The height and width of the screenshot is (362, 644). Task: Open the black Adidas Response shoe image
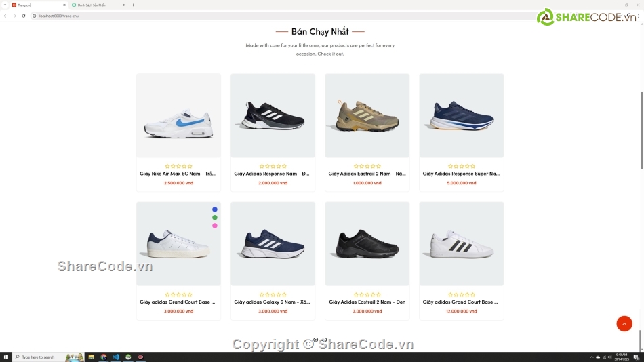pos(273,115)
